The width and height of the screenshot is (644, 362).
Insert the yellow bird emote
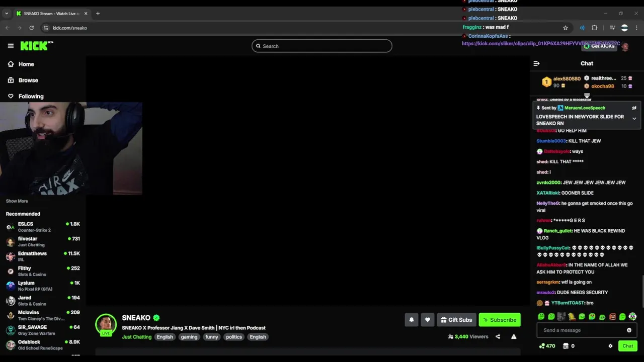click(572, 317)
